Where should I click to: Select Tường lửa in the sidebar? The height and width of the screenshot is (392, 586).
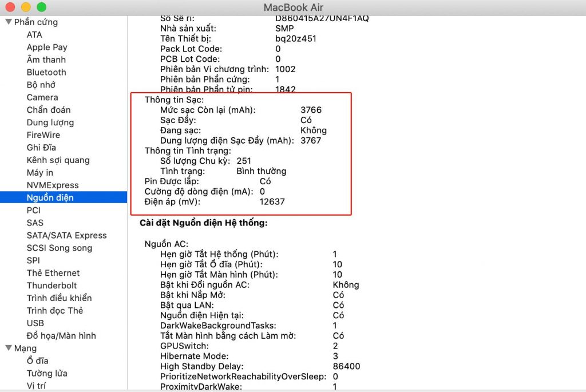(x=47, y=373)
